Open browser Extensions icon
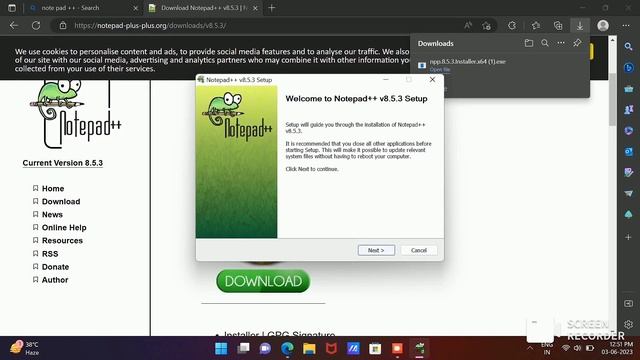This screenshot has width=640, height=360. click(512, 25)
